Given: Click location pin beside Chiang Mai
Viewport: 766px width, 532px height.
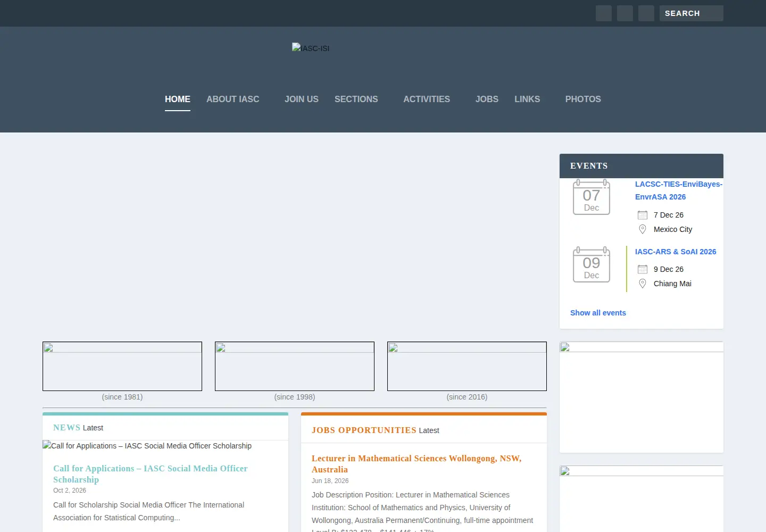Looking at the screenshot, I should tap(643, 284).
